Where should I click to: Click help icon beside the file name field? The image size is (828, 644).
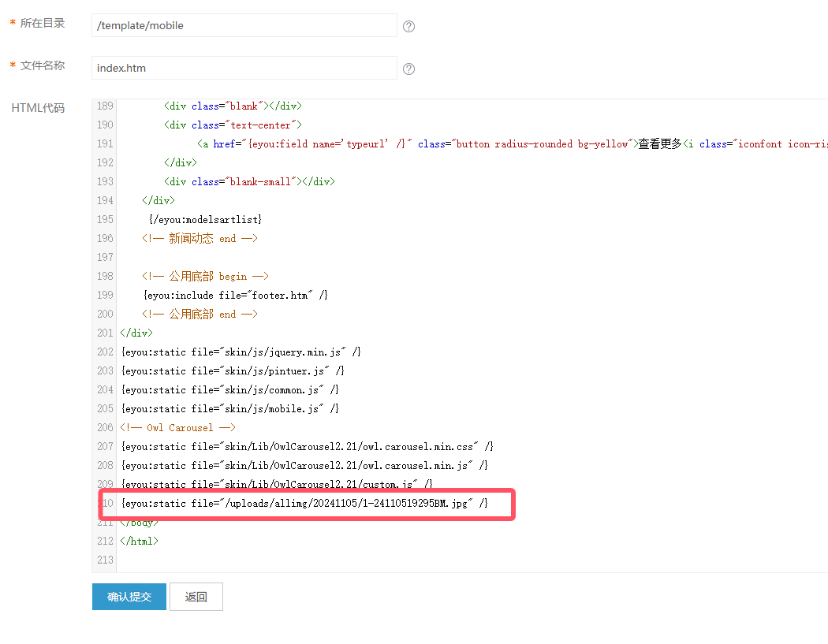[x=408, y=69]
